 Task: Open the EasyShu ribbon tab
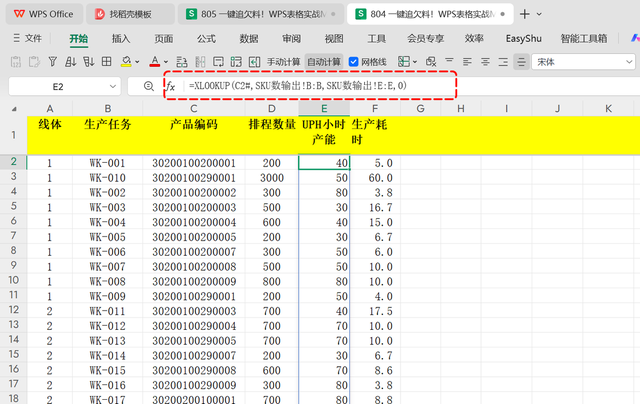pyautogui.click(x=523, y=39)
